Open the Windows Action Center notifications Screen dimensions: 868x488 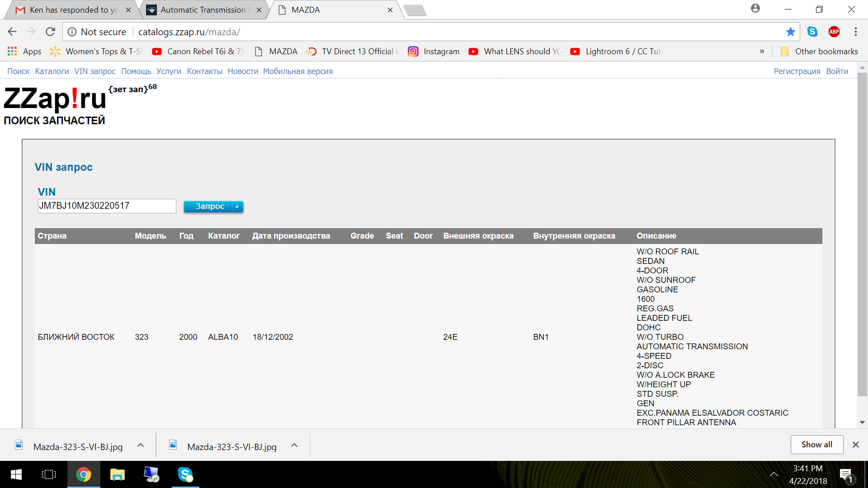(845, 474)
